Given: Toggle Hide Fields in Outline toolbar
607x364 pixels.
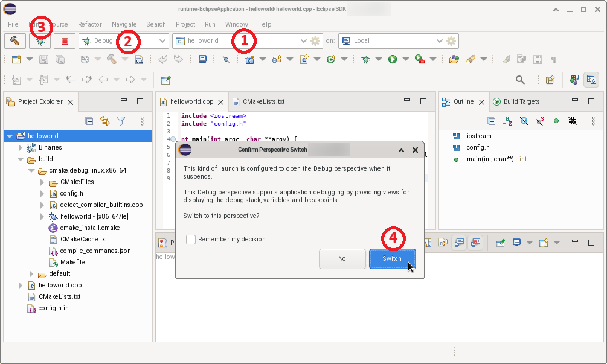Looking at the screenshot, I should (x=524, y=121).
